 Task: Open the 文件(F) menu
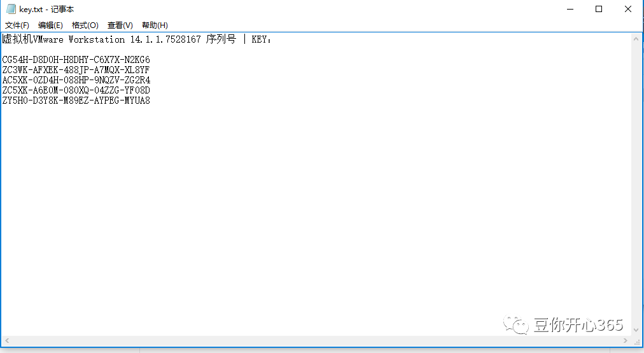pyautogui.click(x=17, y=25)
